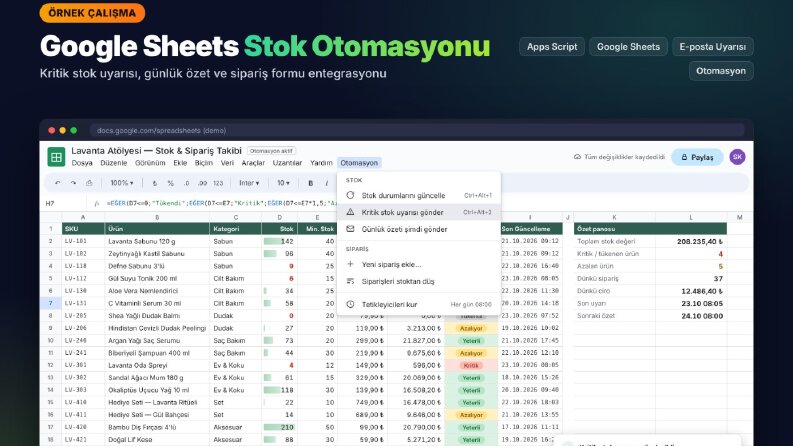Close the open Otomasyon menu
This screenshot has height=446, width=793.
pyautogui.click(x=359, y=163)
